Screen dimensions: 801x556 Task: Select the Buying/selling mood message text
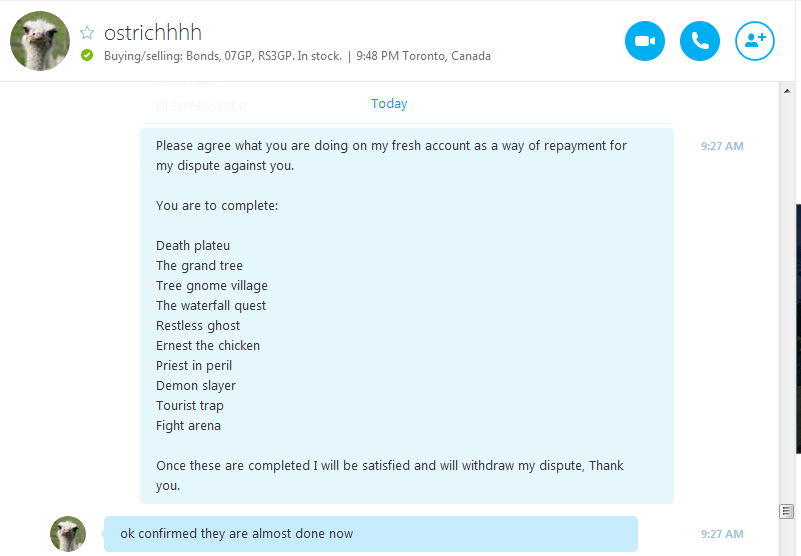pyautogui.click(x=223, y=56)
